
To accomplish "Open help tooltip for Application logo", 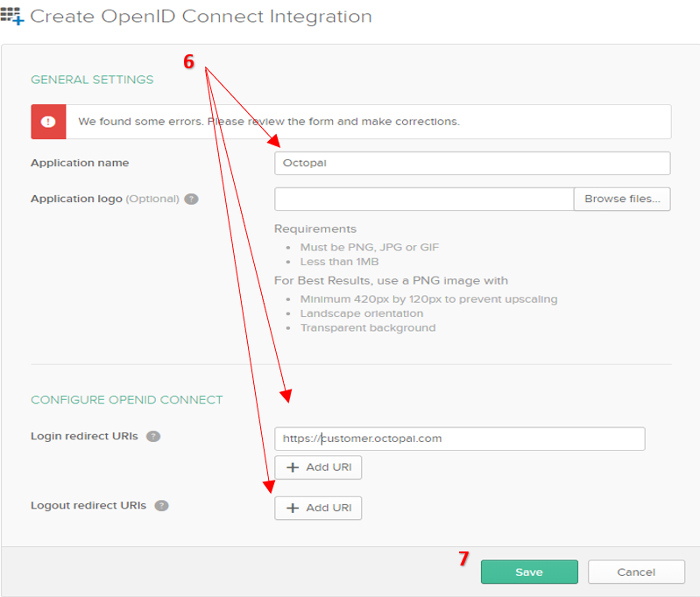I will click(x=192, y=199).
